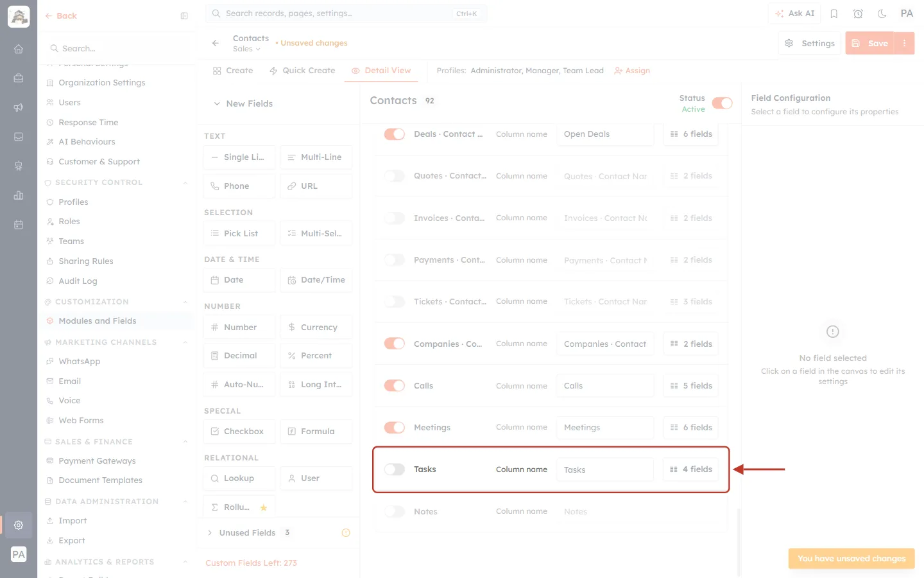Open the Settings button near Save
924x578 pixels.
click(810, 43)
